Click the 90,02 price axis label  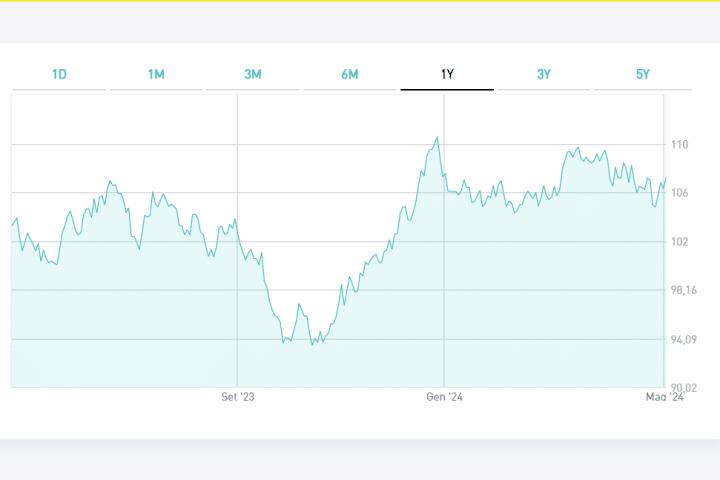point(683,388)
